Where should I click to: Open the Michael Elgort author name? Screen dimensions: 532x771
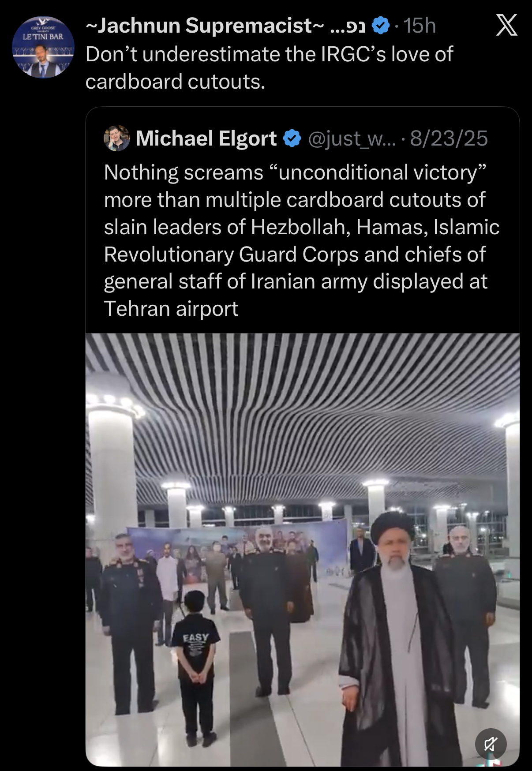206,138
